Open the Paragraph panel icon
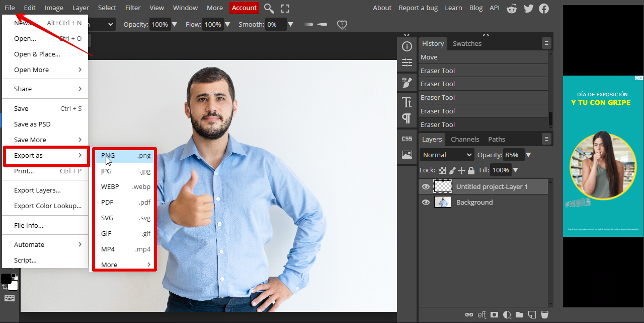The width and height of the screenshot is (644, 323). [x=407, y=118]
